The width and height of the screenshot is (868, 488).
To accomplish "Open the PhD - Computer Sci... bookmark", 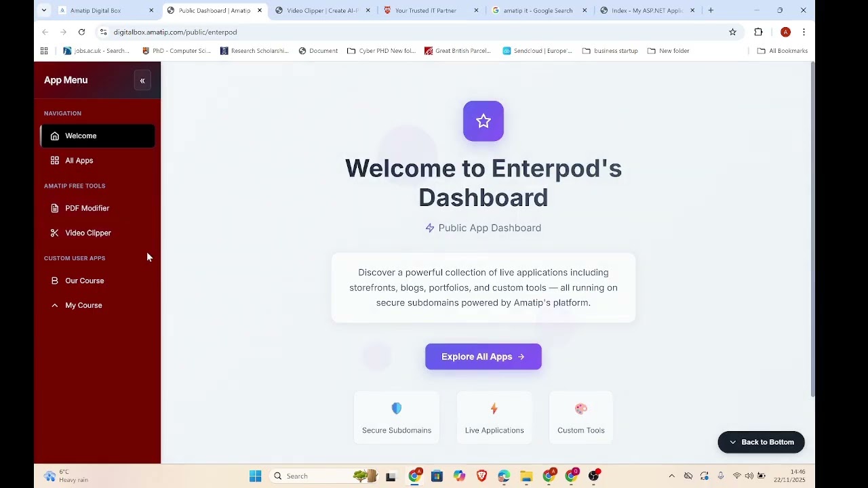I will pos(177,51).
